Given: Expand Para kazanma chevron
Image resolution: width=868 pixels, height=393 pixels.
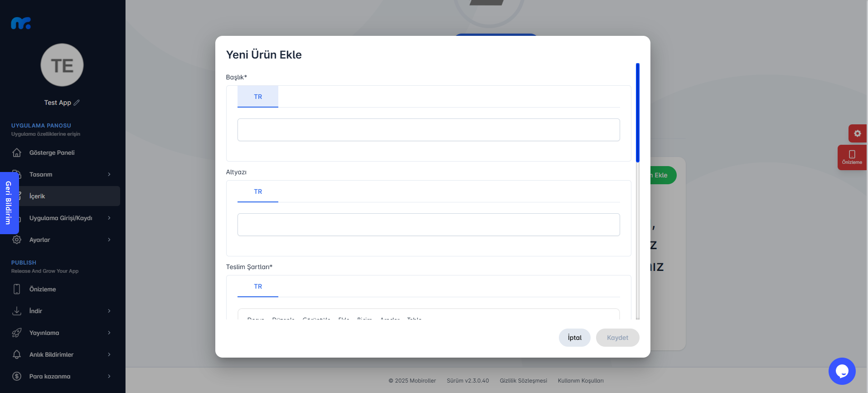Looking at the screenshot, I should pos(109,376).
